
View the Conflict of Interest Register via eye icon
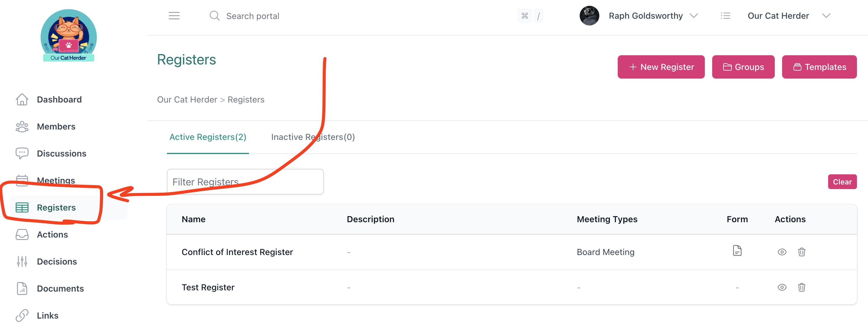782,252
